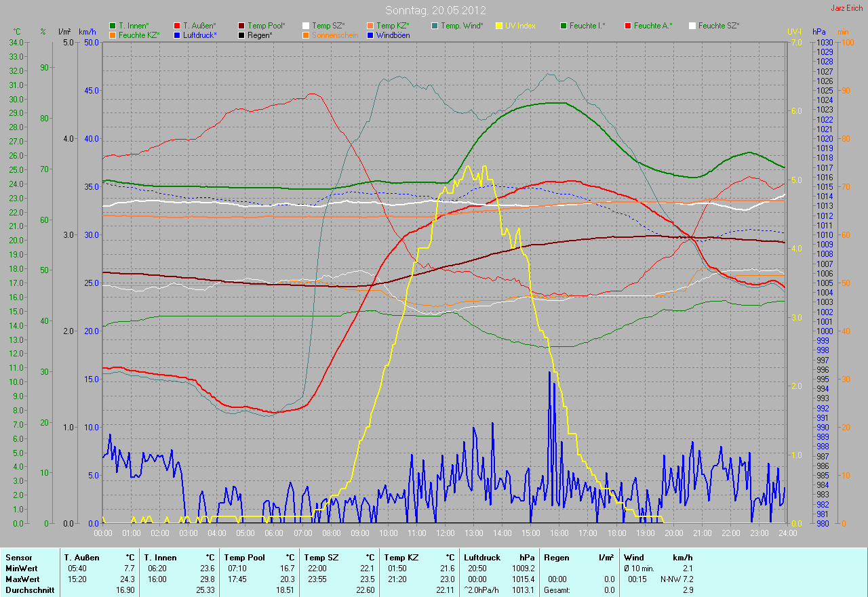Click the 12:00 time axis marker

tap(445, 533)
